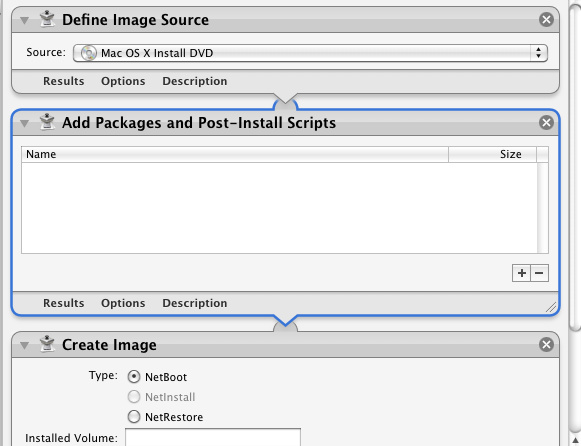This screenshot has height=446, width=581.
Task: Click the Define Image Source action icon
Action: tap(47, 19)
